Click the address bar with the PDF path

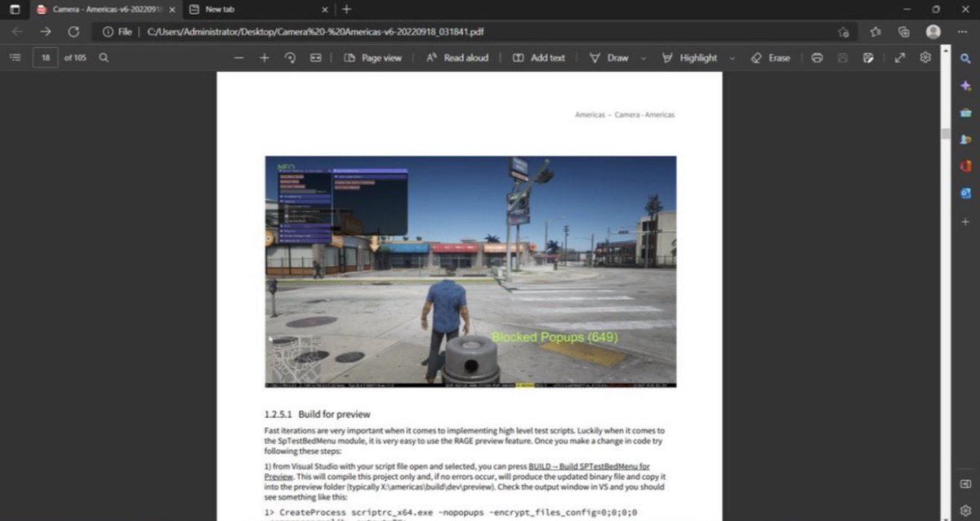(x=474, y=32)
